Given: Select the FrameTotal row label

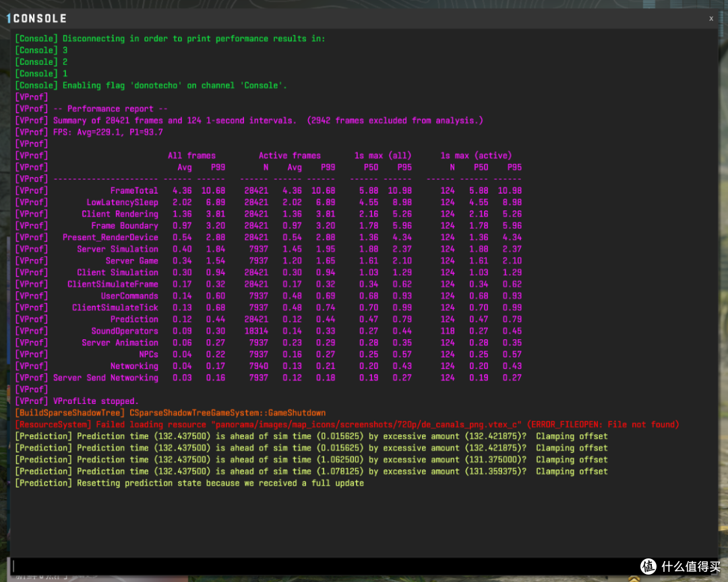Looking at the screenshot, I should (x=133, y=190).
